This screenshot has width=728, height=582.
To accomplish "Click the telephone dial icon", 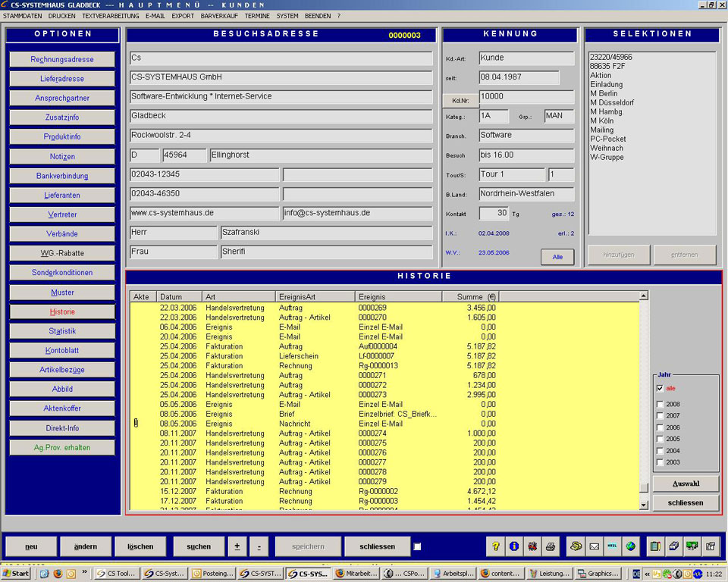I will click(576, 546).
